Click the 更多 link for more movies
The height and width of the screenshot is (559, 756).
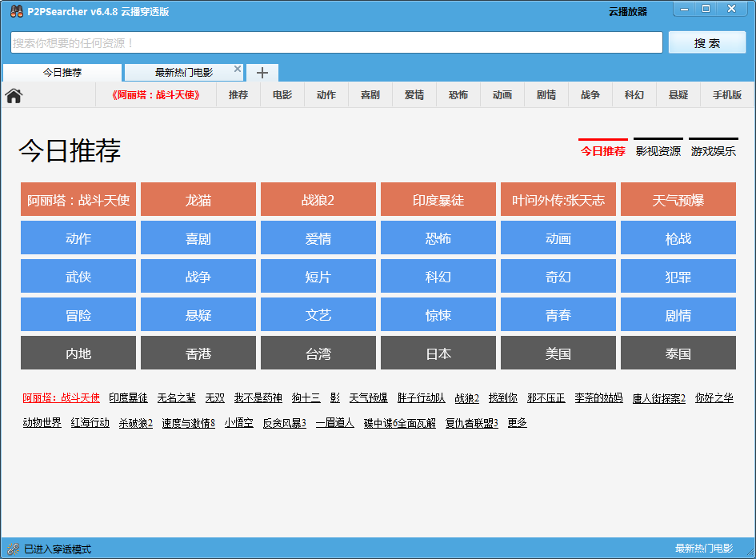click(x=517, y=422)
